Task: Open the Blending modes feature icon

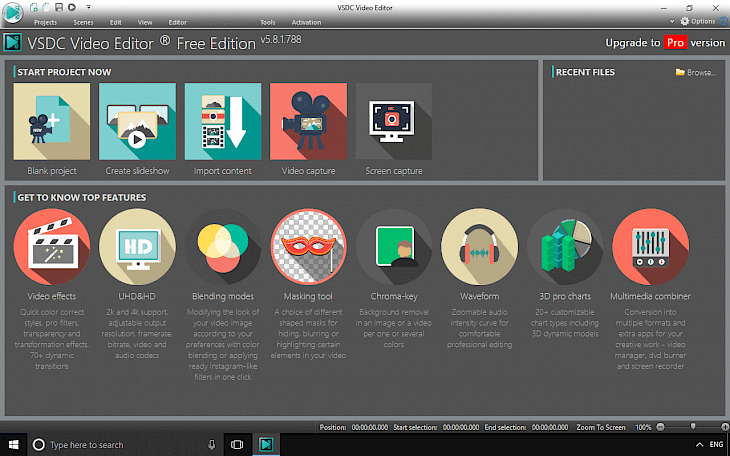Action: [x=223, y=247]
